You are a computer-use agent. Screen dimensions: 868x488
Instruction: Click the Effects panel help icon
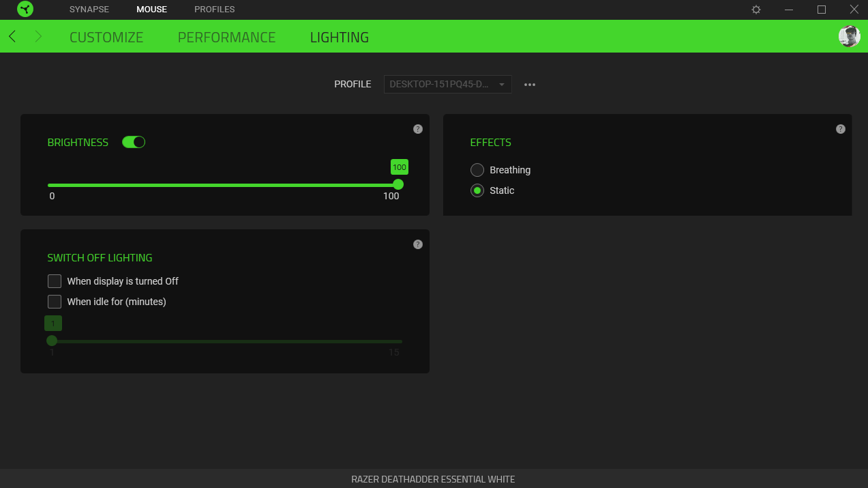841,129
